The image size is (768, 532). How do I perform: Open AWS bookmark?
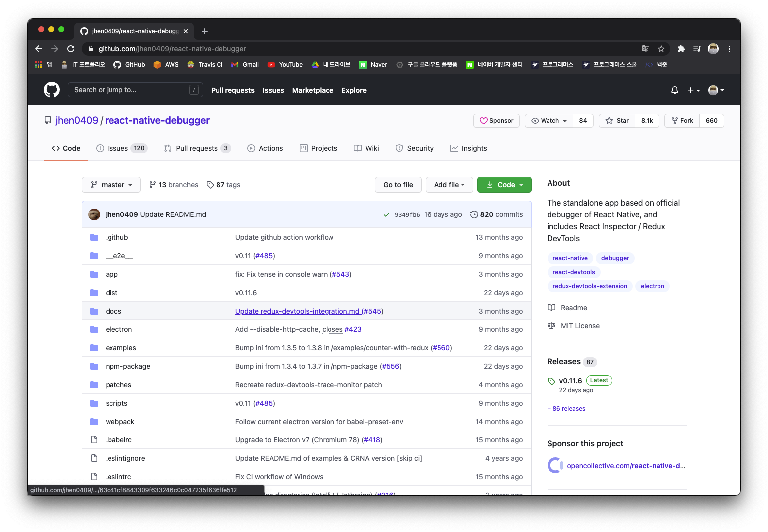pyautogui.click(x=166, y=65)
